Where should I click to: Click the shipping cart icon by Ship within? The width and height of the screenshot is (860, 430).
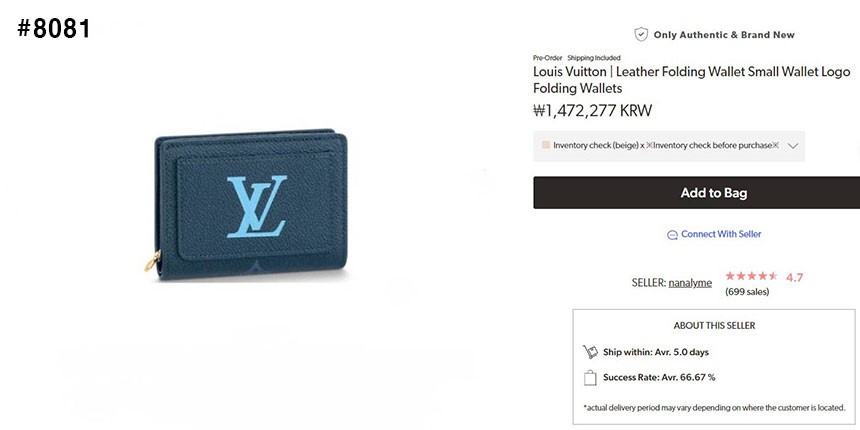pyautogui.click(x=590, y=352)
